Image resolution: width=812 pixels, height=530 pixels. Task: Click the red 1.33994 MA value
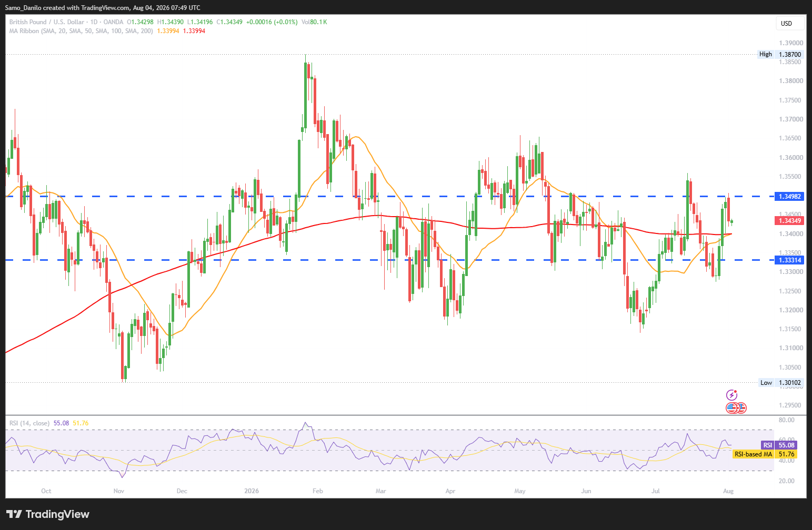[x=194, y=31]
